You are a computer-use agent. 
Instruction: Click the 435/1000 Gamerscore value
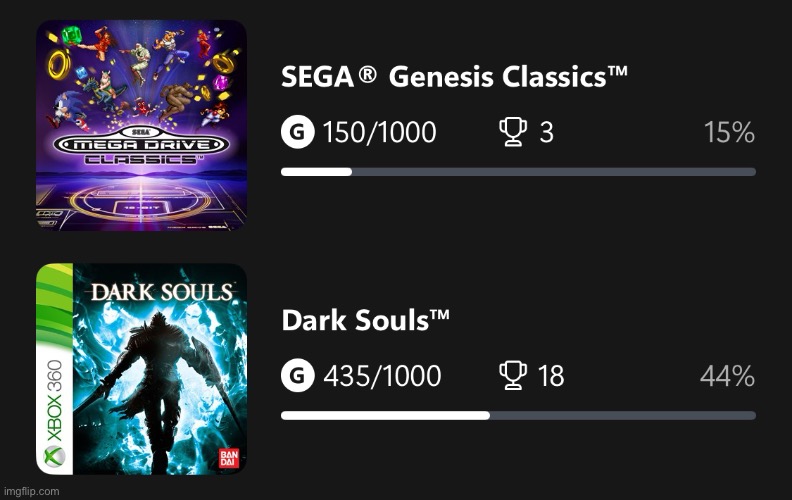pyautogui.click(x=382, y=376)
